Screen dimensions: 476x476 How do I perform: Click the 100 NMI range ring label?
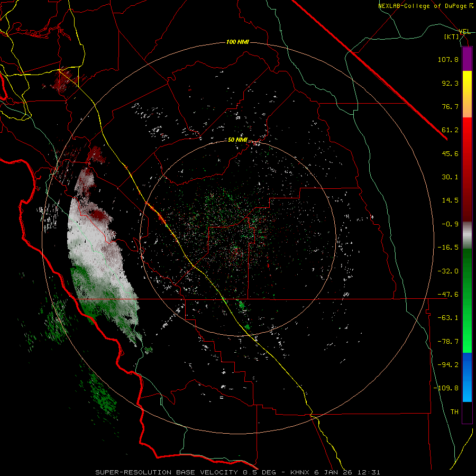[x=237, y=42]
